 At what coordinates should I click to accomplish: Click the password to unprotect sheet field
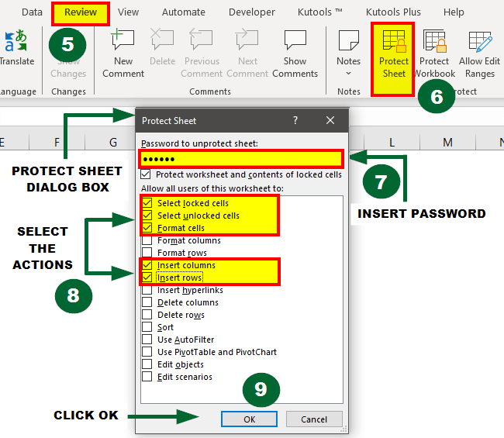(241, 159)
